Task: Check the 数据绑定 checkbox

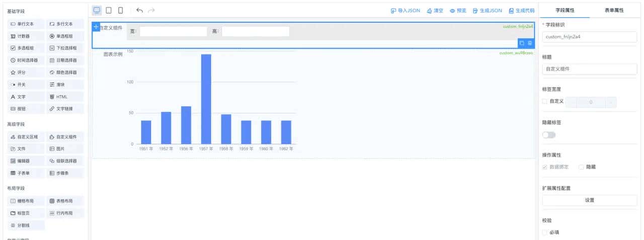Action: [545, 167]
